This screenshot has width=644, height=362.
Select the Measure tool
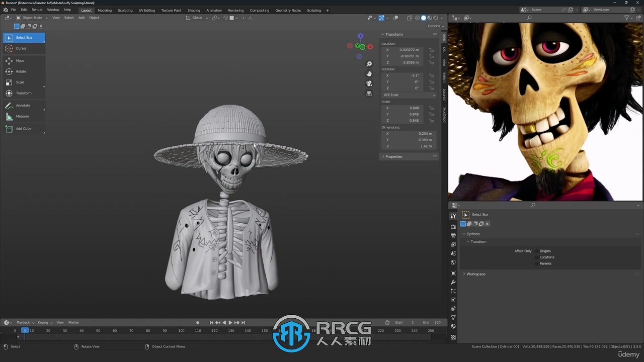24,116
